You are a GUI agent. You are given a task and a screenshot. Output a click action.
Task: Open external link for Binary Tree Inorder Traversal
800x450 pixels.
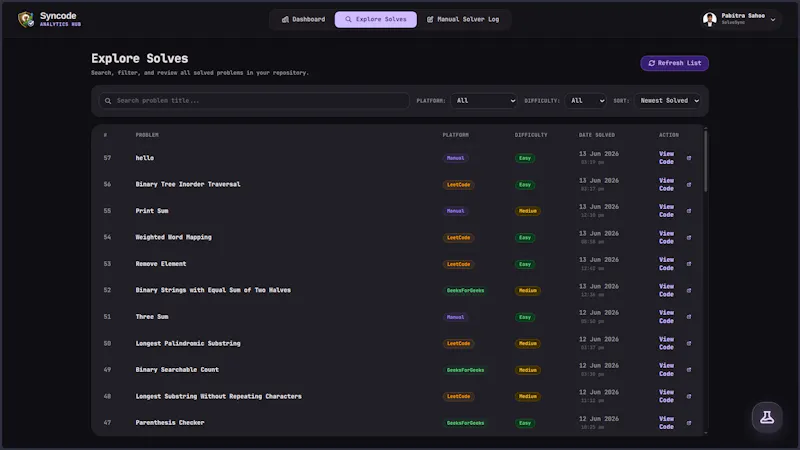(x=689, y=185)
